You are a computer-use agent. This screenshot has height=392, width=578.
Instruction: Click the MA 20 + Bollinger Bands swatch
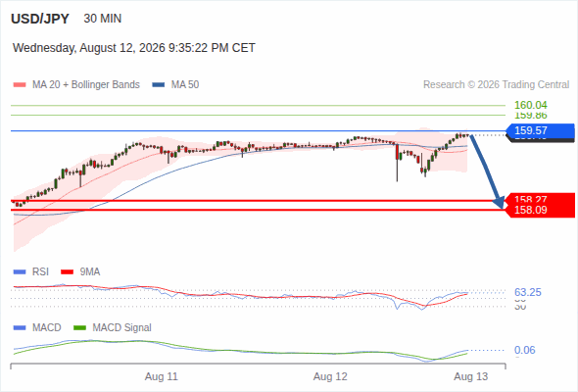tap(20, 85)
